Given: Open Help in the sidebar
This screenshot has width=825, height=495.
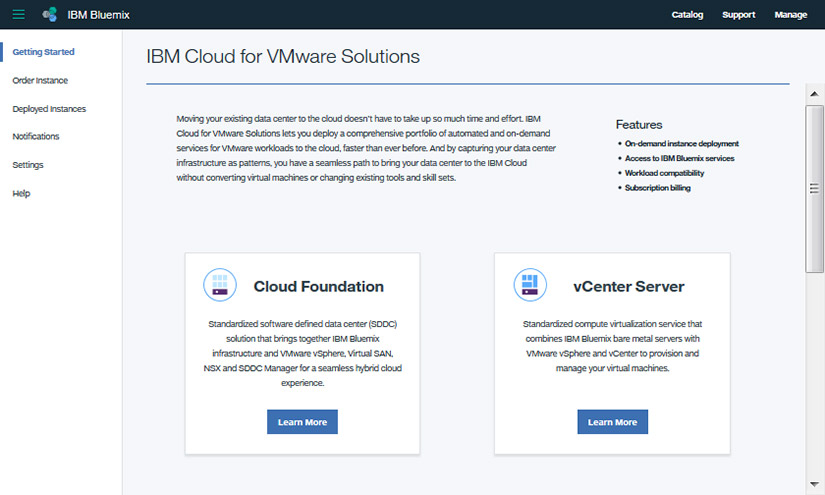Looking at the screenshot, I should [x=22, y=193].
